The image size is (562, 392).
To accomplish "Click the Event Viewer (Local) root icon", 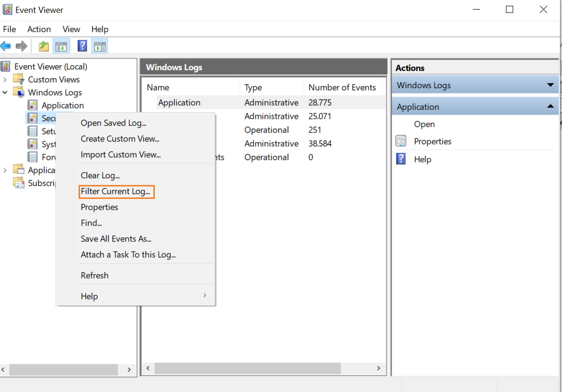I will tap(6, 66).
